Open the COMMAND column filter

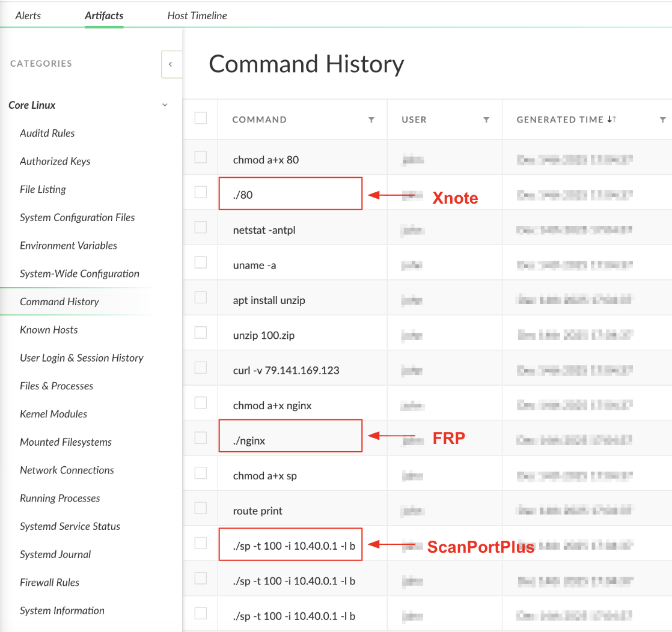click(x=371, y=120)
